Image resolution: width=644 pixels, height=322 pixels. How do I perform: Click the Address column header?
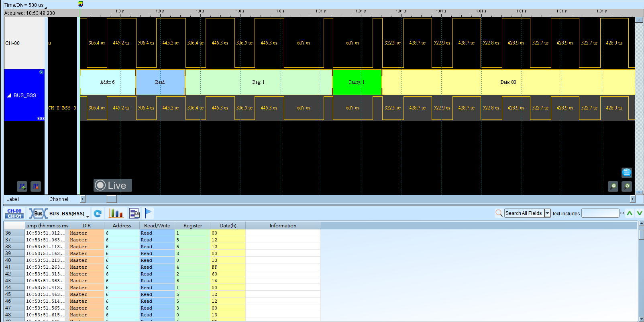[x=122, y=226]
